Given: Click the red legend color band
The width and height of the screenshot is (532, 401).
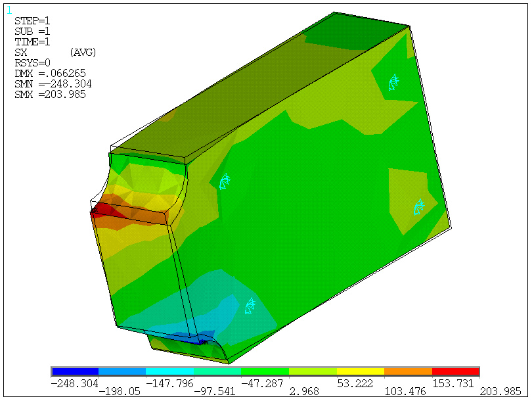Looking at the screenshot, I should [x=455, y=372].
